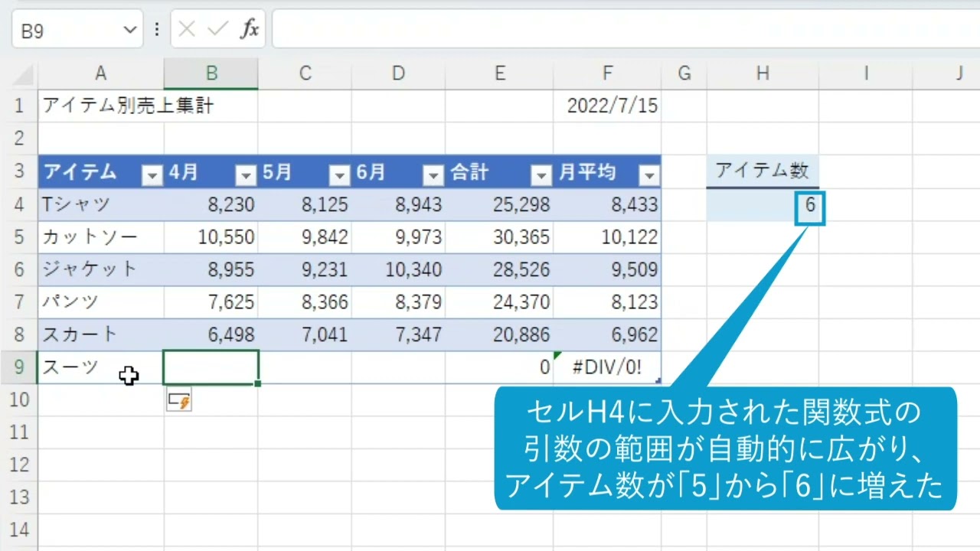Select column H header
The image size is (980, 551).
coord(763,73)
